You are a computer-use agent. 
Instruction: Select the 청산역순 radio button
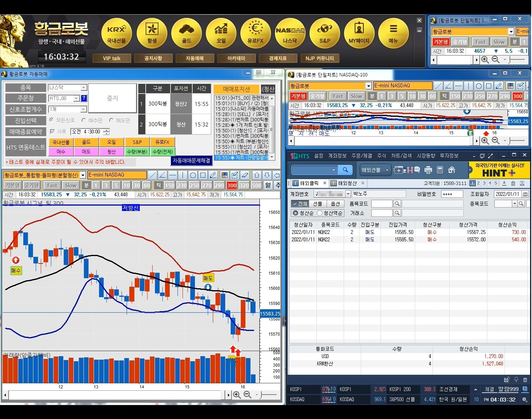point(320,213)
